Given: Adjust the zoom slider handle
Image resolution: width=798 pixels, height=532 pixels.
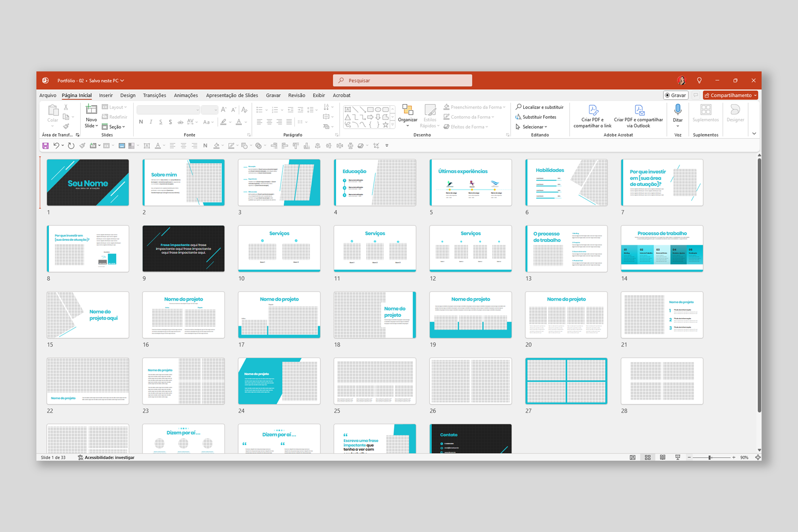Looking at the screenshot, I should pos(709,457).
